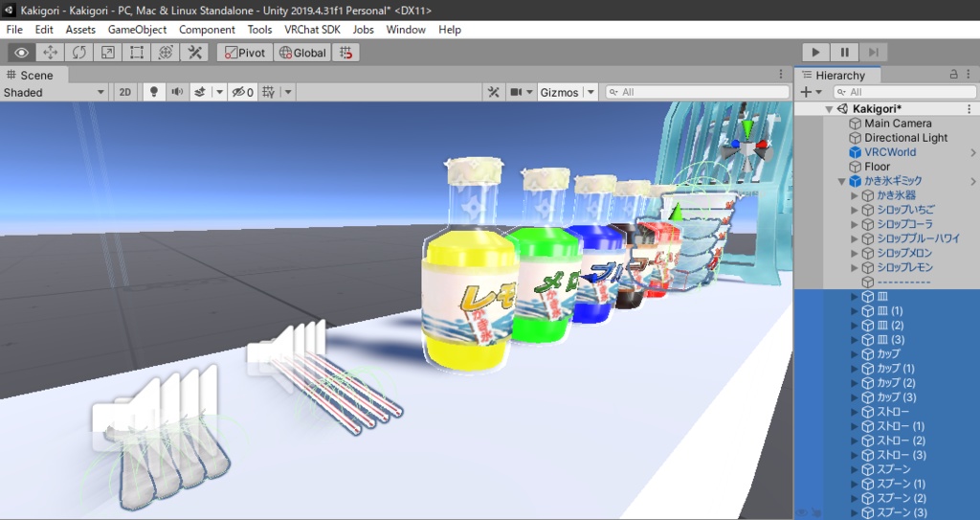Select Main Camera in Hierarchy
Image resolution: width=980 pixels, height=520 pixels.
[898, 124]
